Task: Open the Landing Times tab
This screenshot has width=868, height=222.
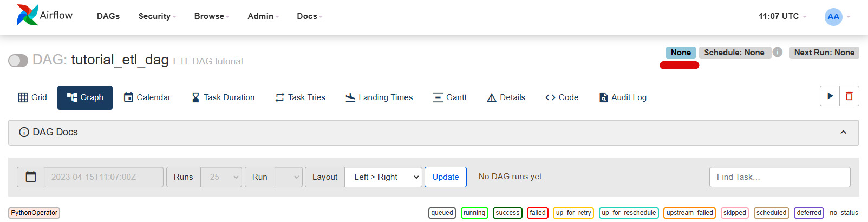Action: coord(379,97)
